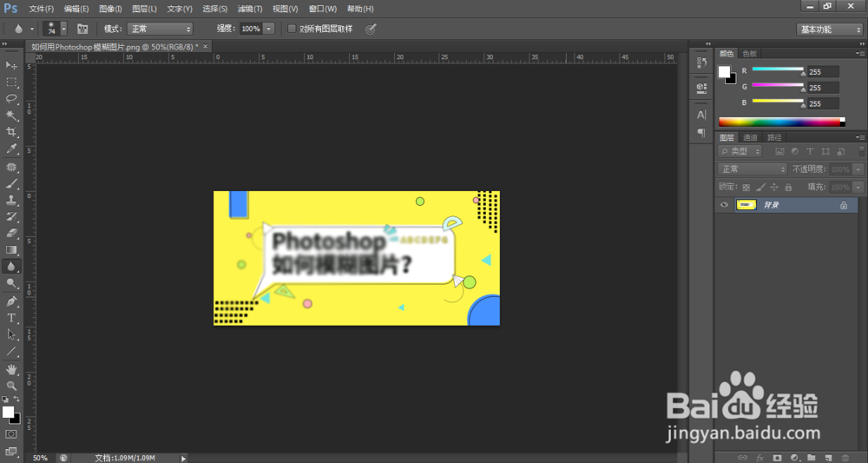Switch to the 路径 tab
This screenshot has width=868, height=463.
[x=774, y=137]
